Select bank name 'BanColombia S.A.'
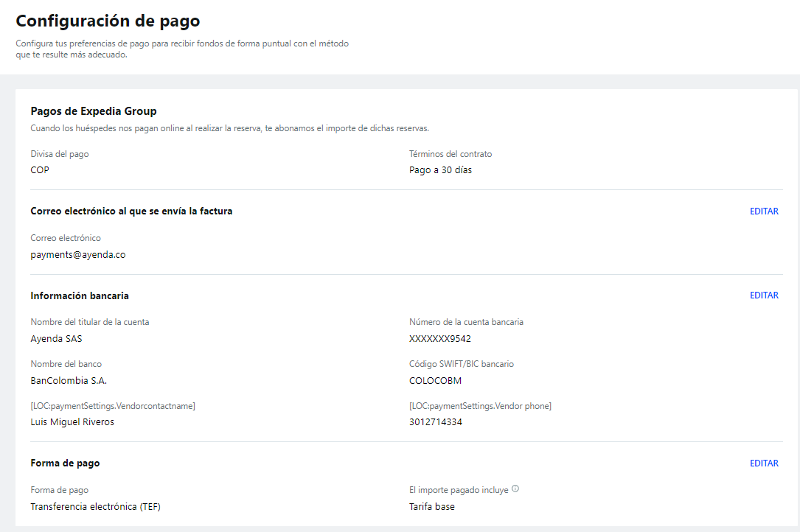800x532 pixels. 69,380
